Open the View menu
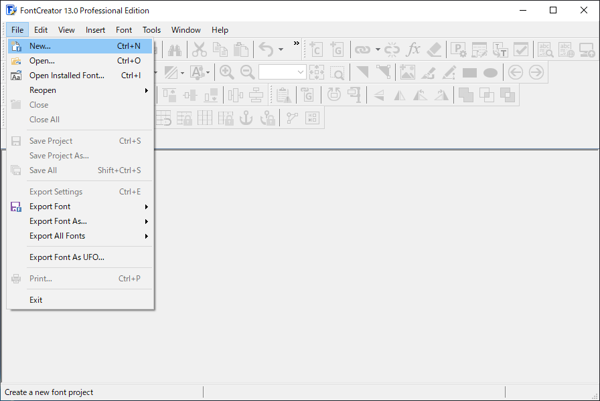 pyautogui.click(x=66, y=30)
